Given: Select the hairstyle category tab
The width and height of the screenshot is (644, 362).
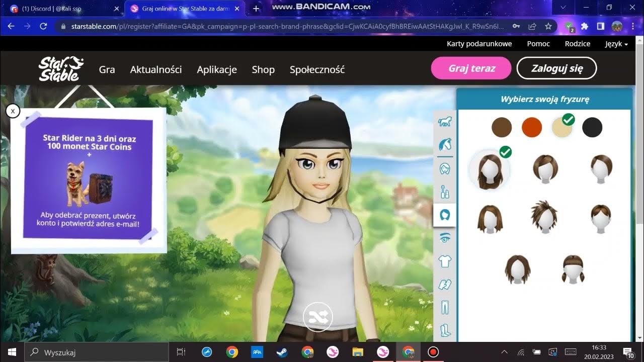Looking at the screenshot, I should pos(445,215).
